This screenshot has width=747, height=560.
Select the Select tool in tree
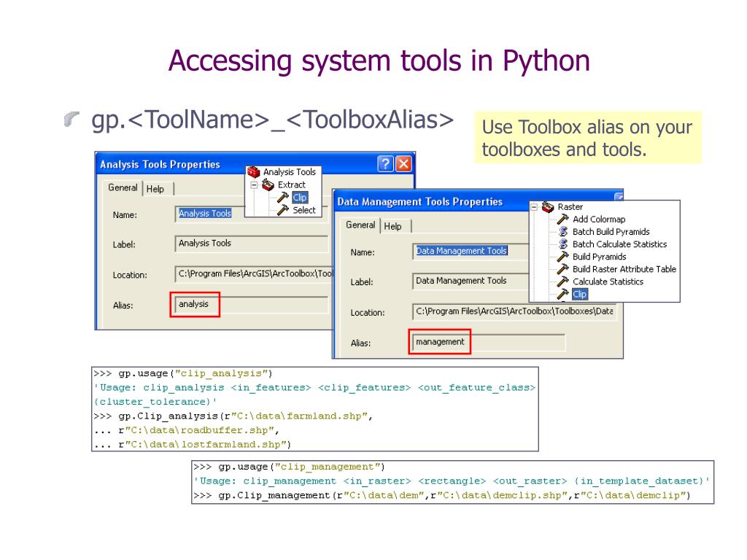click(x=304, y=210)
